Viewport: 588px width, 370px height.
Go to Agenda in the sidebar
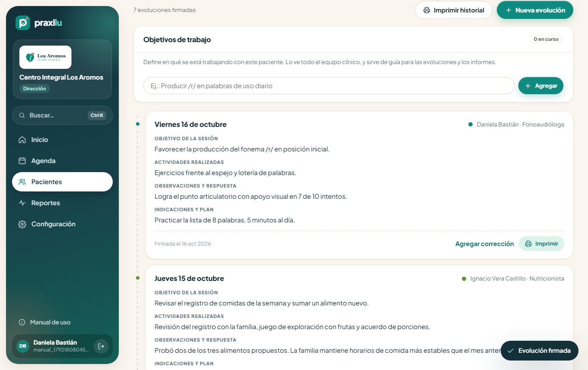pyautogui.click(x=62, y=161)
